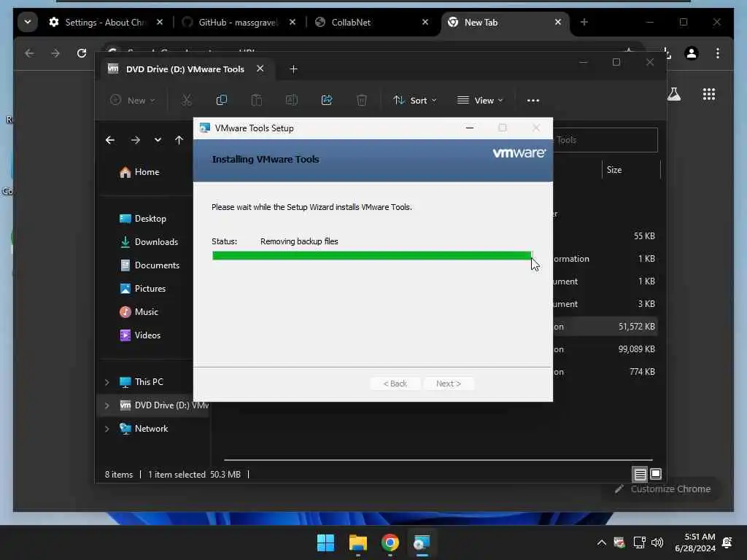The width and height of the screenshot is (747, 560).
Task: Go back in Chrome browser
Action: (x=29, y=52)
